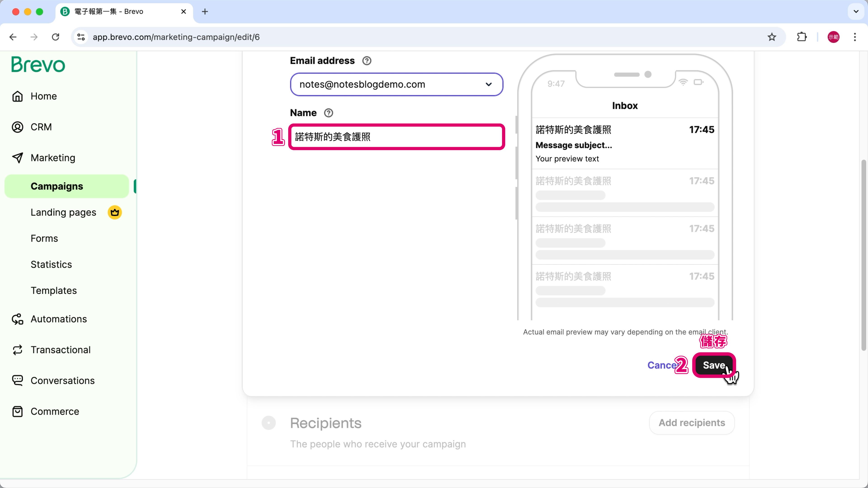Bookmark this page with the star icon
The image size is (868, 488).
(x=772, y=37)
